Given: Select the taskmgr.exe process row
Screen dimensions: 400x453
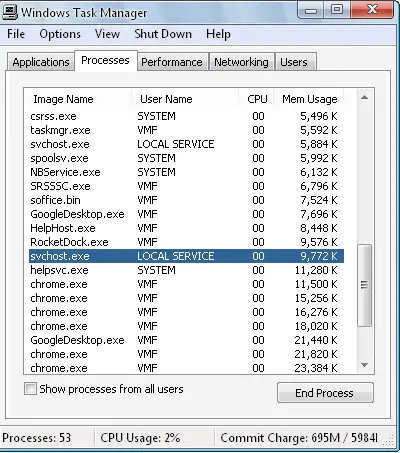Looking at the screenshot, I should point(186,130).
